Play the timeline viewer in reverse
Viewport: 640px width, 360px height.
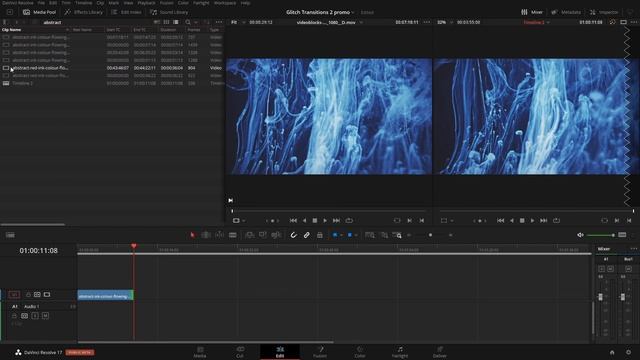(x=511, y=220)
